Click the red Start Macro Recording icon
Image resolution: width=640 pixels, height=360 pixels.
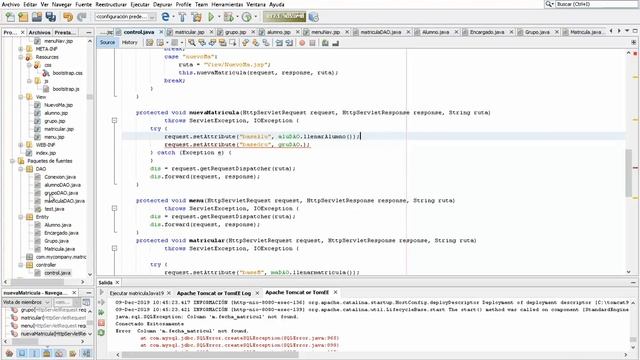pos(302,43)
